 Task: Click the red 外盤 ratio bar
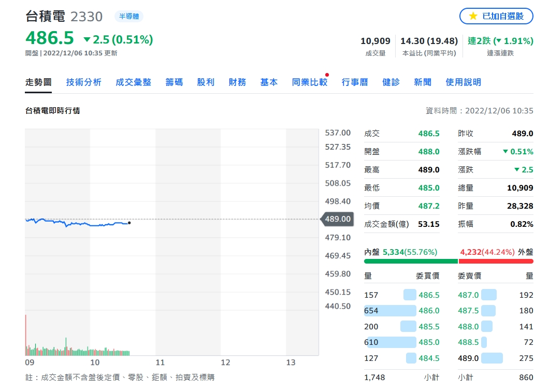pyautogui.click(x=496, y=261)
